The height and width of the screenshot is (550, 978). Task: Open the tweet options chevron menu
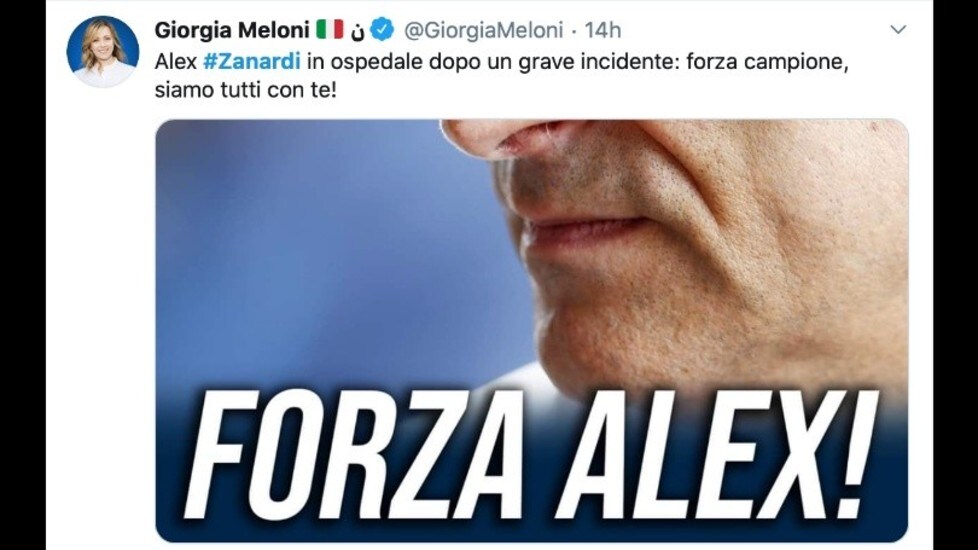pos(898,29)
